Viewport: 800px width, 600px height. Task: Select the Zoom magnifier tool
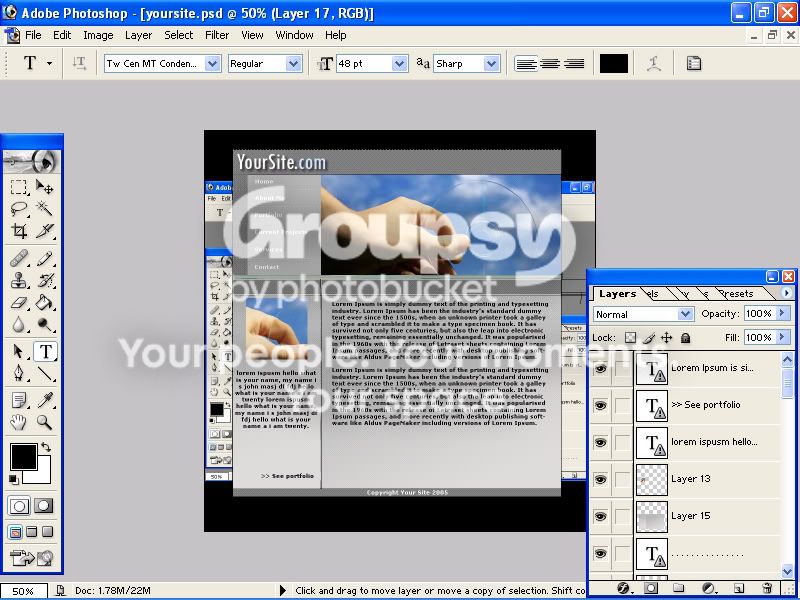pyautogui.click(x=44, y=422)
